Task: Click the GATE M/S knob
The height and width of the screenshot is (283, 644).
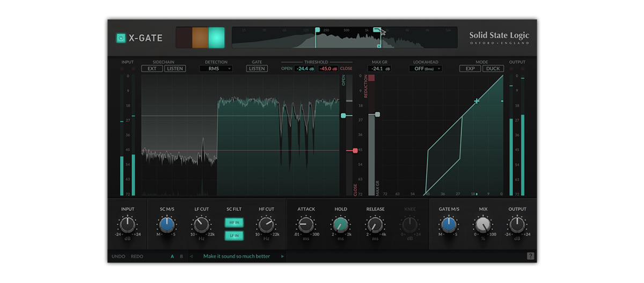Action: pos(449,224)
